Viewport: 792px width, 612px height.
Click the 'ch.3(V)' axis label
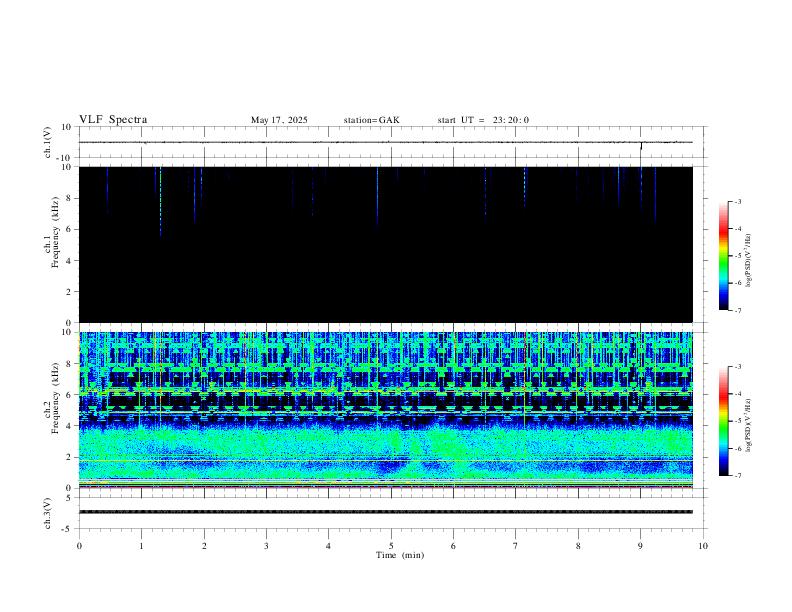[48, 513]
